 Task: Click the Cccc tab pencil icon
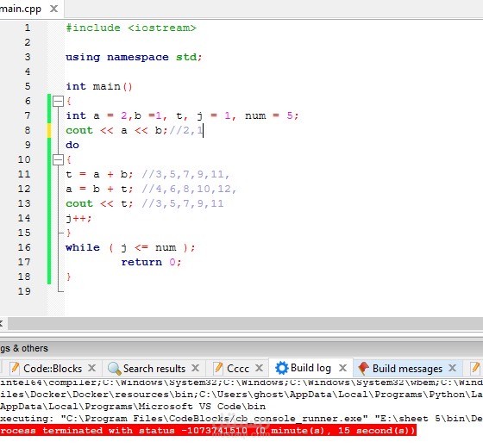pos(218,369)
